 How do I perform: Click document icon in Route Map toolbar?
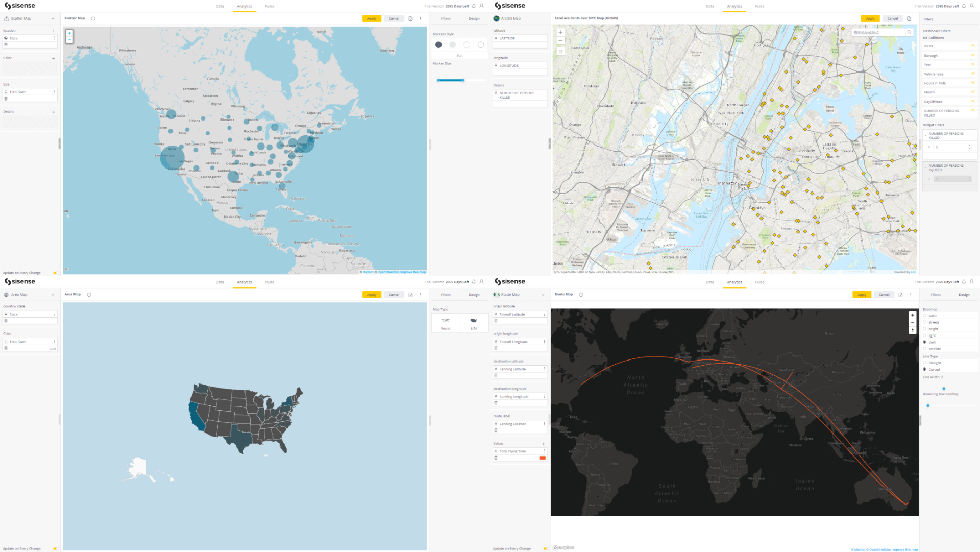pyautogui.click(x=900, y=295)
